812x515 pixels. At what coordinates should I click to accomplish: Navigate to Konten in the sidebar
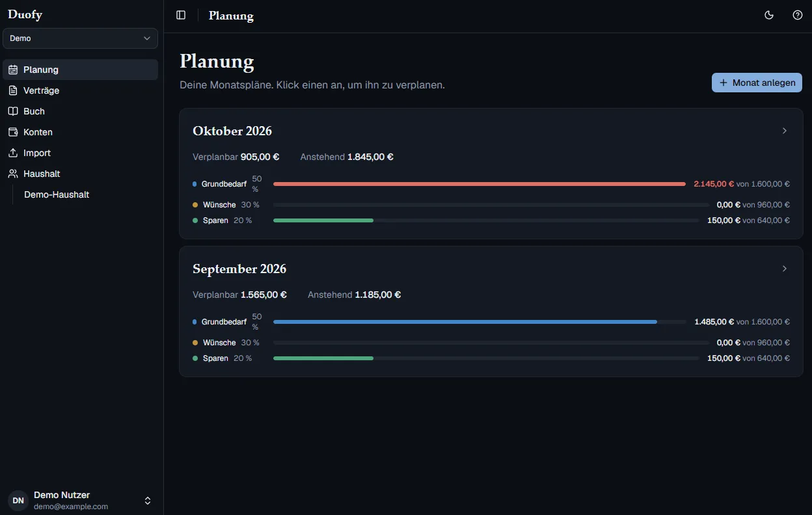(x=80, y=132)
